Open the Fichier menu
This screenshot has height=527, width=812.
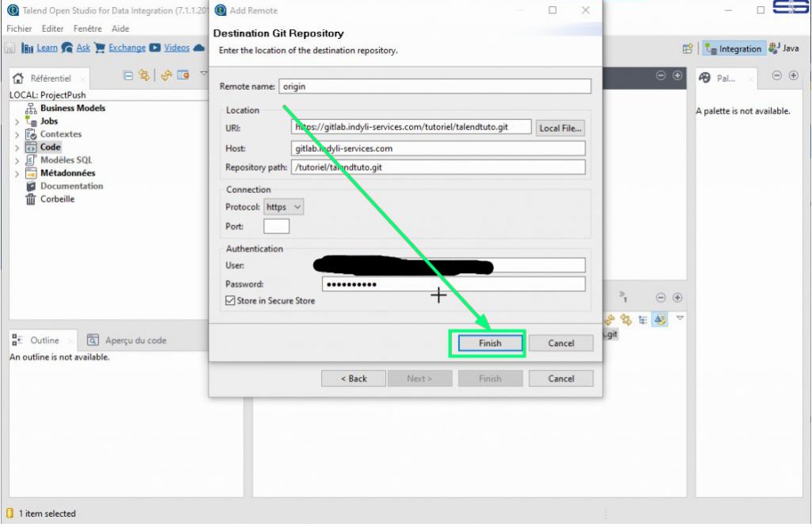coord(19,29)
